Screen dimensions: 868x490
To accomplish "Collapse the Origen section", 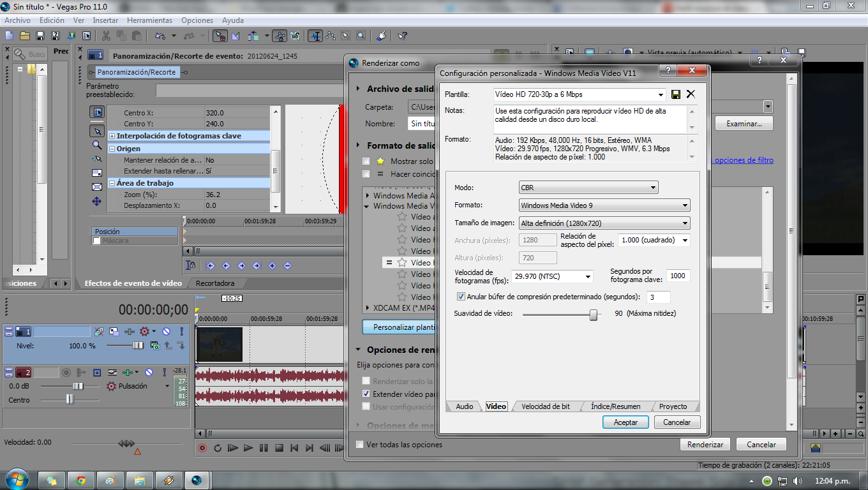I will coord(112,149).
